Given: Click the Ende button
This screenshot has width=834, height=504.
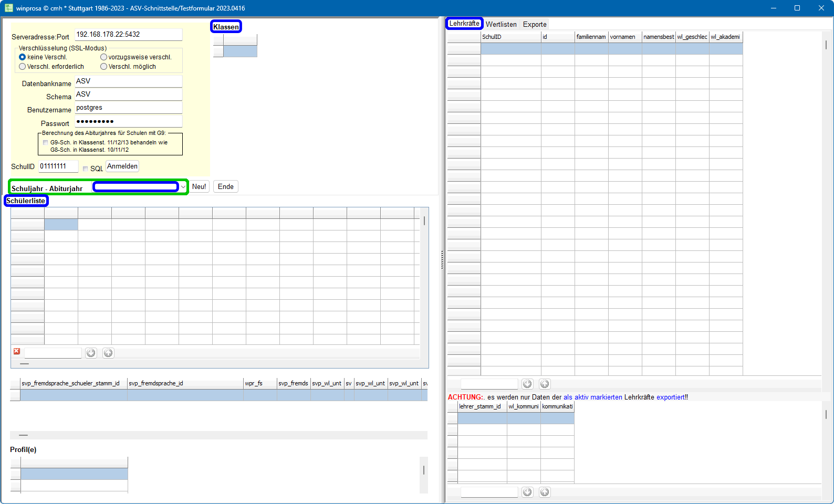Looking at the screenshot, I should coord(226,186).
